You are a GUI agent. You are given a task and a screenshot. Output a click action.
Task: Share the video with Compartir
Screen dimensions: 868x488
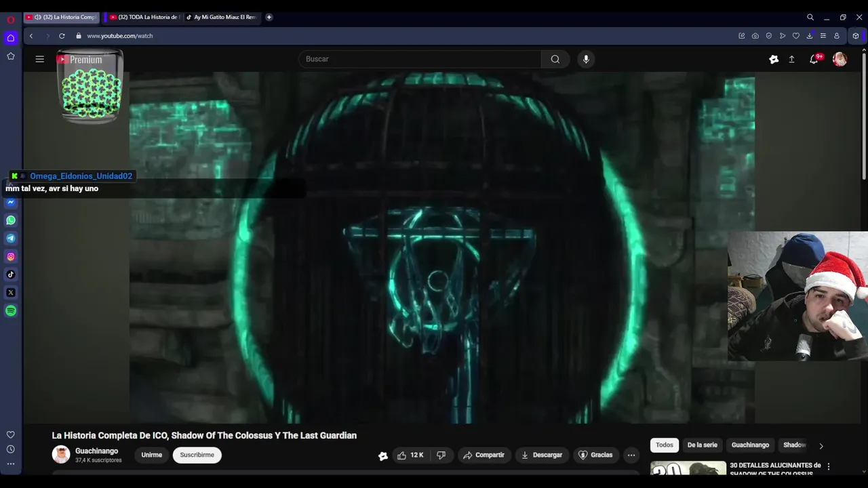(484, 455)
